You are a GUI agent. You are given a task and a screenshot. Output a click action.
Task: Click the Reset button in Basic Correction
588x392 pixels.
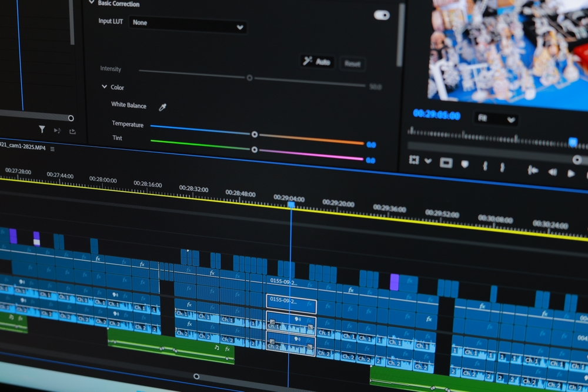tap(352, 64)
